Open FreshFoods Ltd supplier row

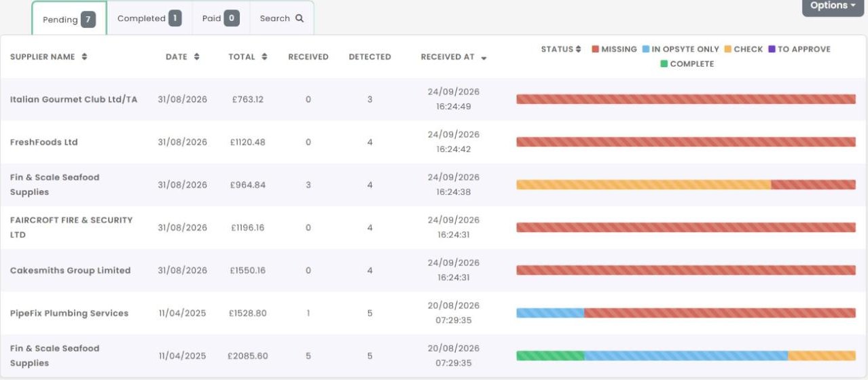[433, 142]
